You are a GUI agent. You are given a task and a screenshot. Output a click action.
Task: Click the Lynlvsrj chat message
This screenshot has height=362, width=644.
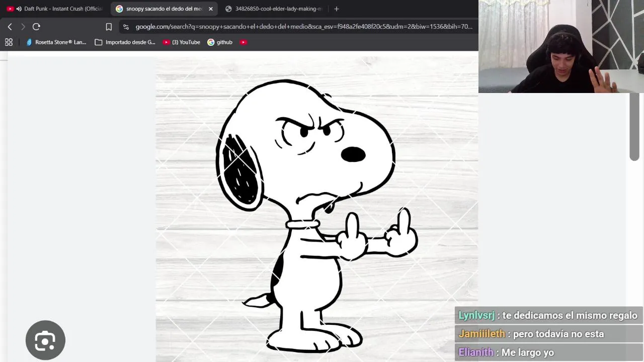pyautogui.click(x=548, y=315)
